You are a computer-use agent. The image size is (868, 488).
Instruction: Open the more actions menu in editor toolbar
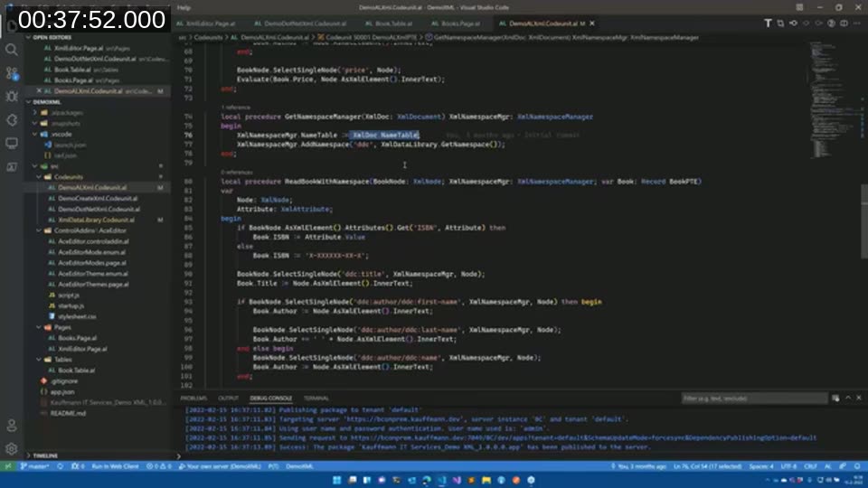857,23
